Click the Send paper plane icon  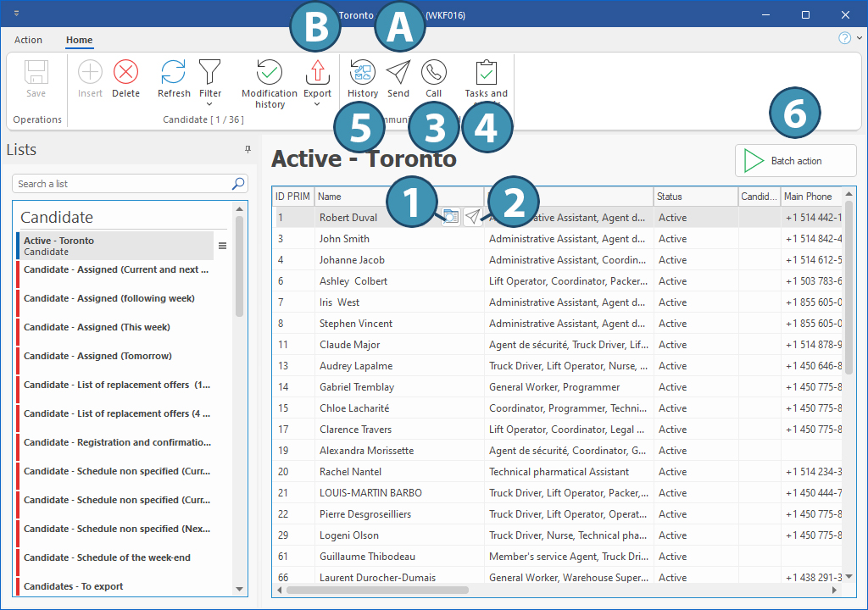398,75
